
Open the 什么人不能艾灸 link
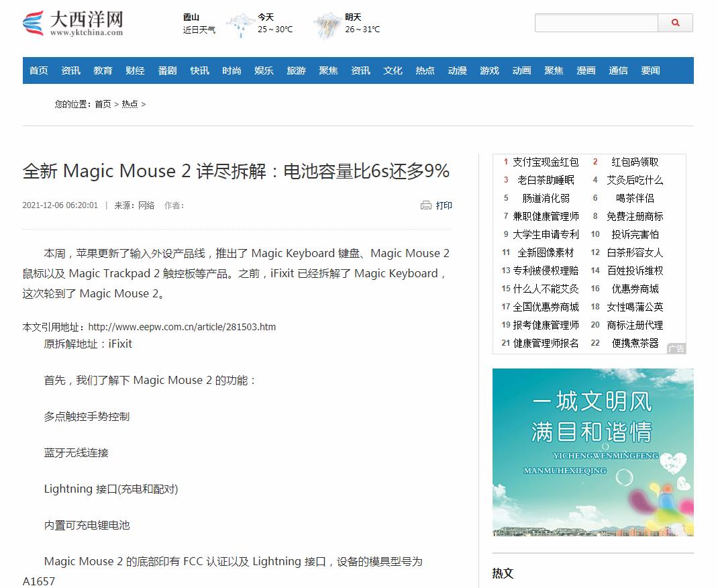546,289
